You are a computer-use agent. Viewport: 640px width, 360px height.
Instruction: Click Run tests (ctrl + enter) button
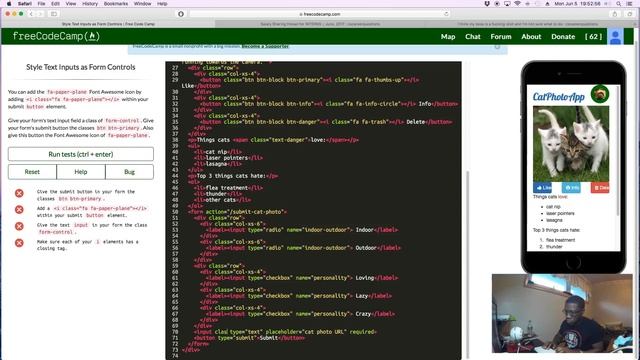[x=81, y=154]
